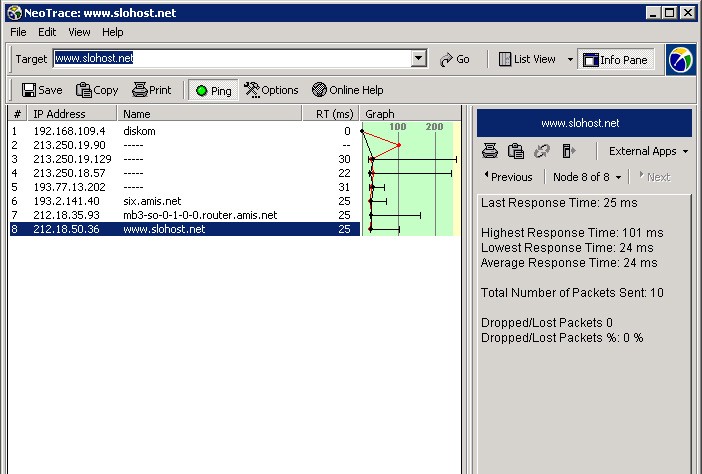This screenshot has height=474, width=702.
Task: Sort by RT (ms) column header
Action: point(331,114)
